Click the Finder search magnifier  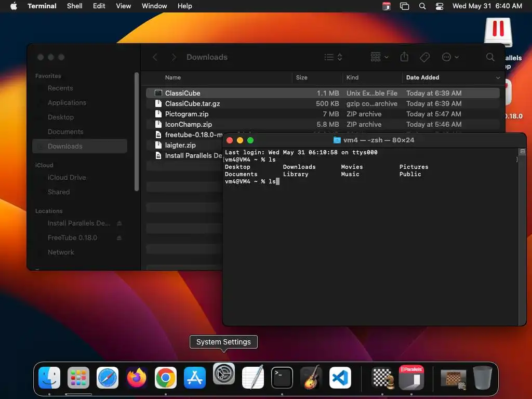click(x=490, y=57)
